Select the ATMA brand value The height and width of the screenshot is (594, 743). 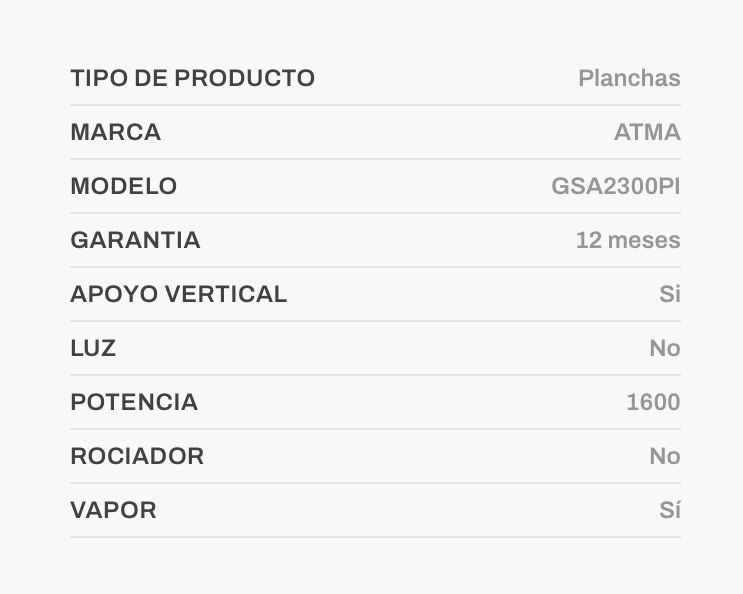pyautogui.click(x=647, y=132)
